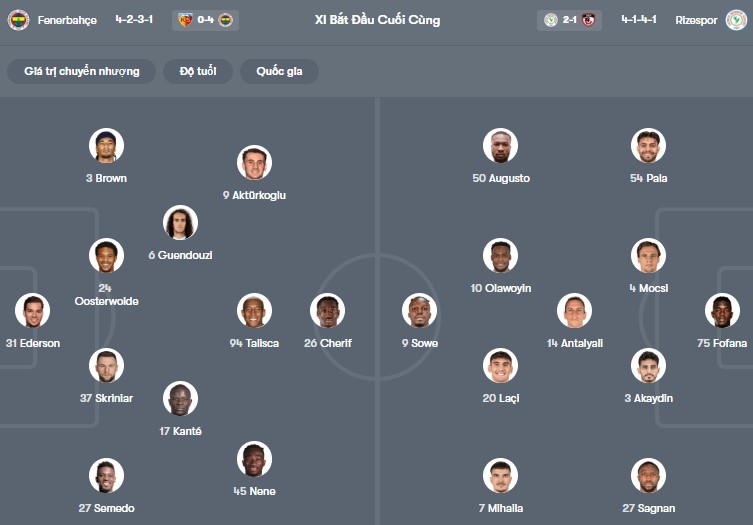Image resolution: width=753 pixels, height=525 pixels.
Task: Click Fofana's goalkeeper avatar
Action: coord(722,311)
